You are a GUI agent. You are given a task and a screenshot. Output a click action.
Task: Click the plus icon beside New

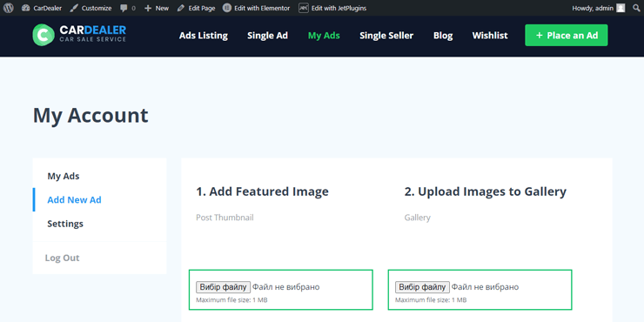pyautogui.click(x=148, y=8)
